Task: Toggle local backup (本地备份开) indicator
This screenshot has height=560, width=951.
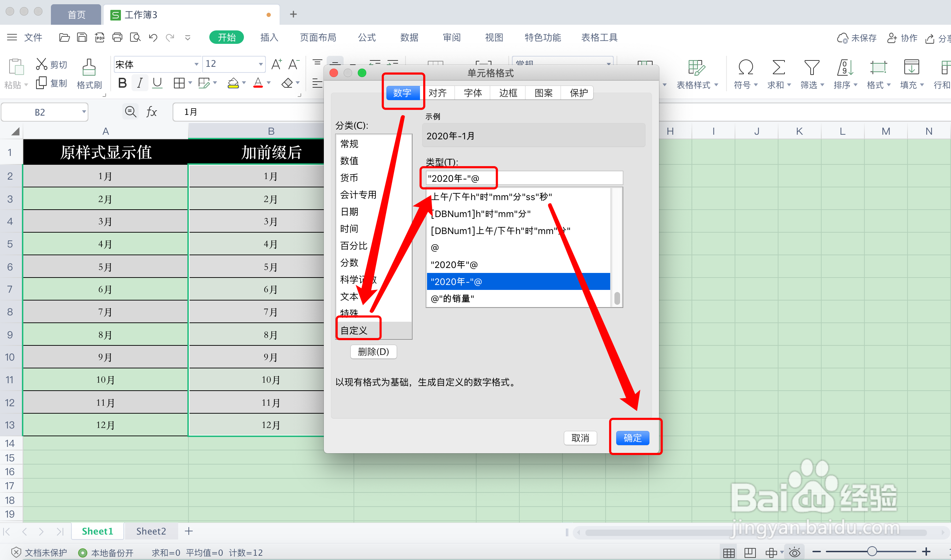Action: (106, 553)
